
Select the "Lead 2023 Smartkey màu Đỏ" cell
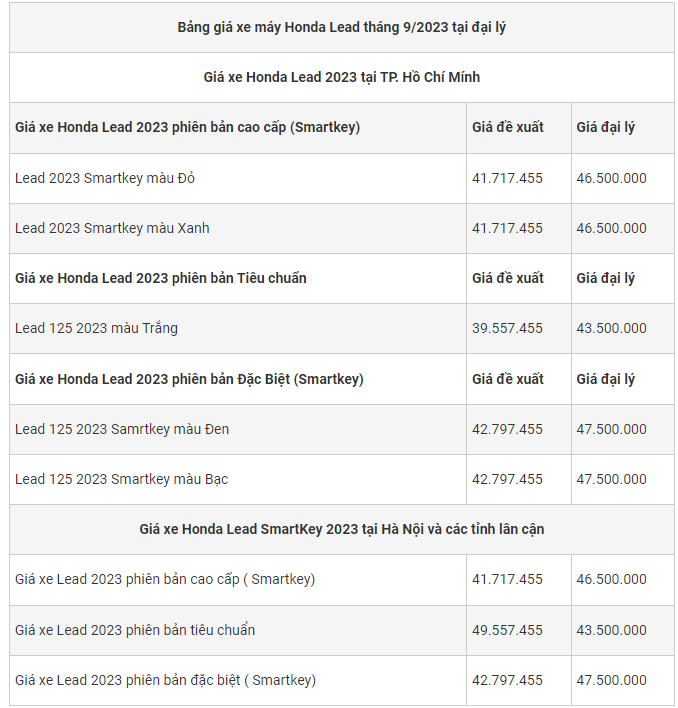coord(105,178)
